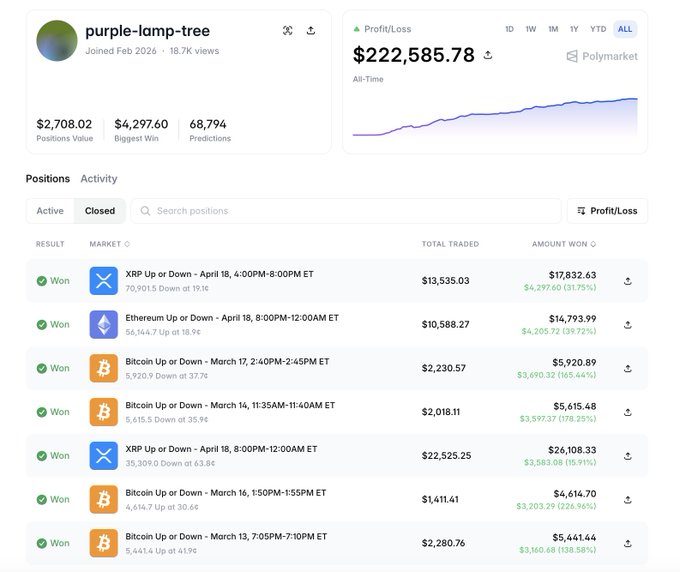Click the share icon next to $222,585.78

[x=488, y=55]
